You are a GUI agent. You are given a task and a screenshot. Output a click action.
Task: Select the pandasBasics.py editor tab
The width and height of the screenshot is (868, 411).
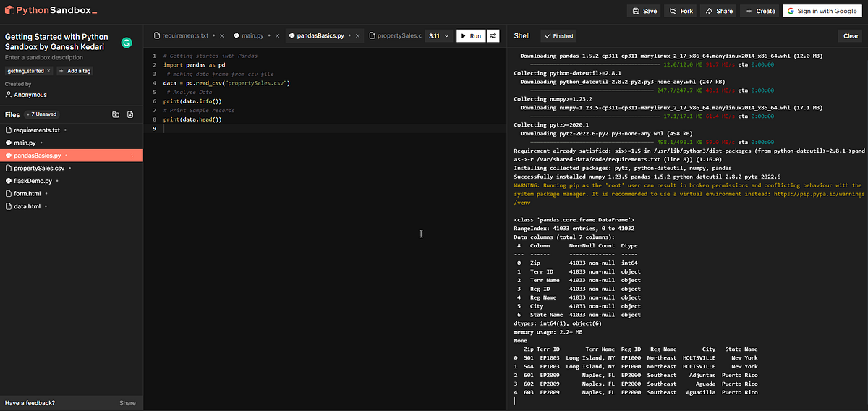click(x=319, y=35)
